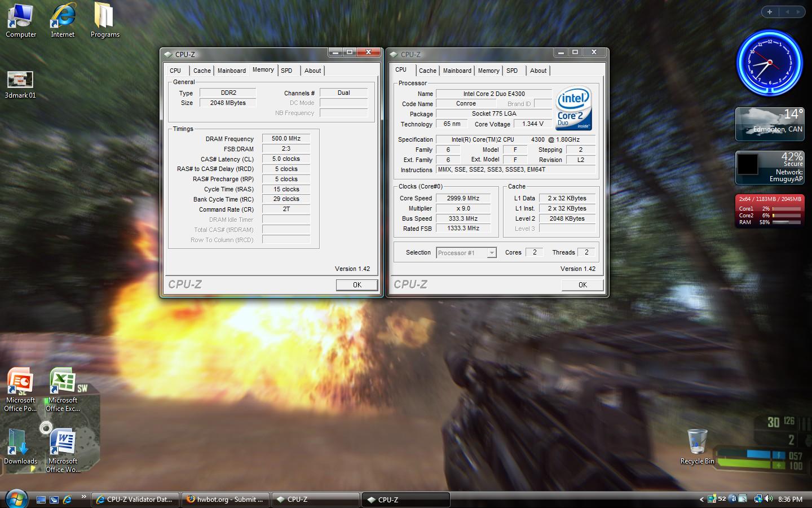
Task: Launch Internet Explorer from Quick Launch
Action: pos(67,500)
